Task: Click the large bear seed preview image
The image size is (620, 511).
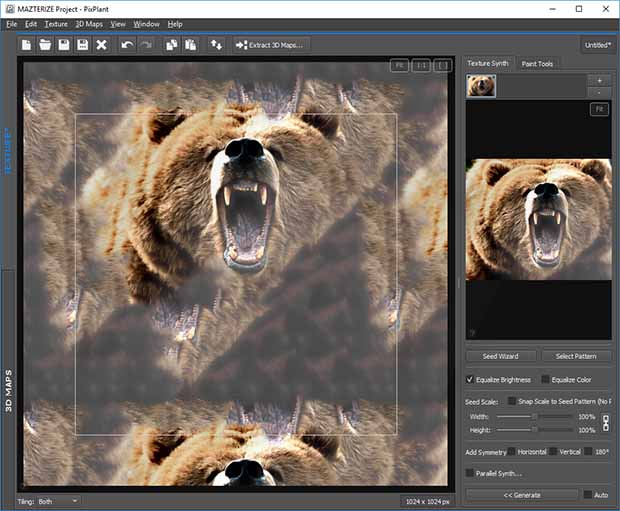Action: click(539, 220)
